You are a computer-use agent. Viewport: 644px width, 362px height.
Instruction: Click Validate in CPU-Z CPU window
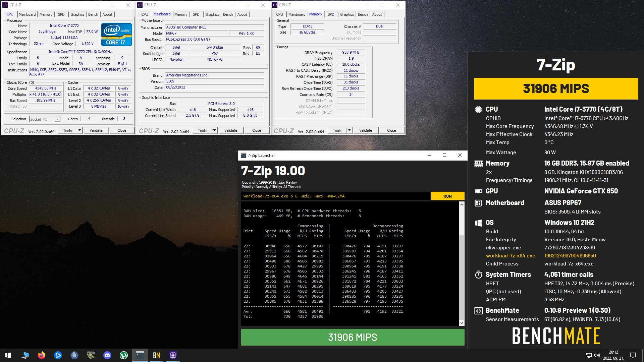click(96, 130)
